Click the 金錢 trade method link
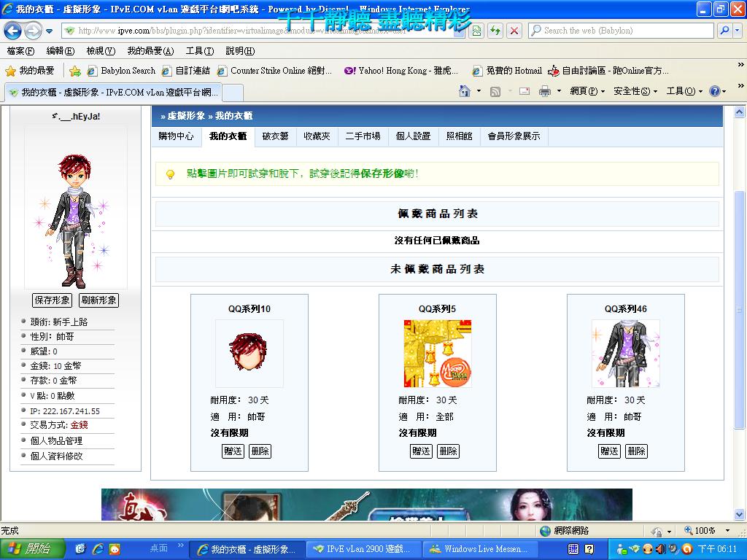 tap(79, 425)
